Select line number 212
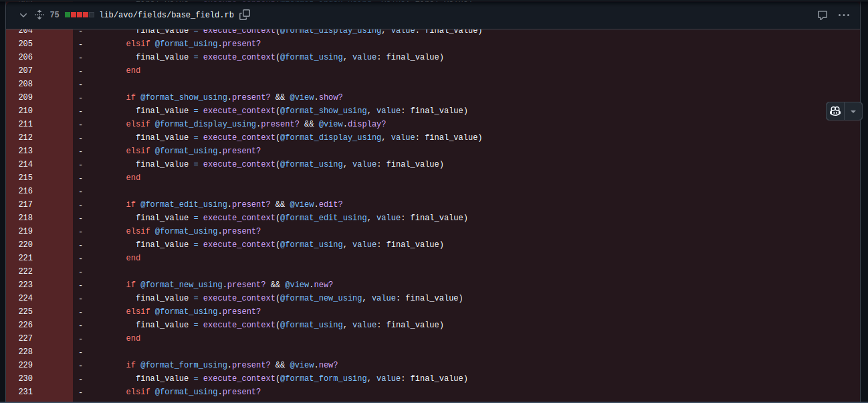The image size is (868, 403). click(x=25, y=137)
